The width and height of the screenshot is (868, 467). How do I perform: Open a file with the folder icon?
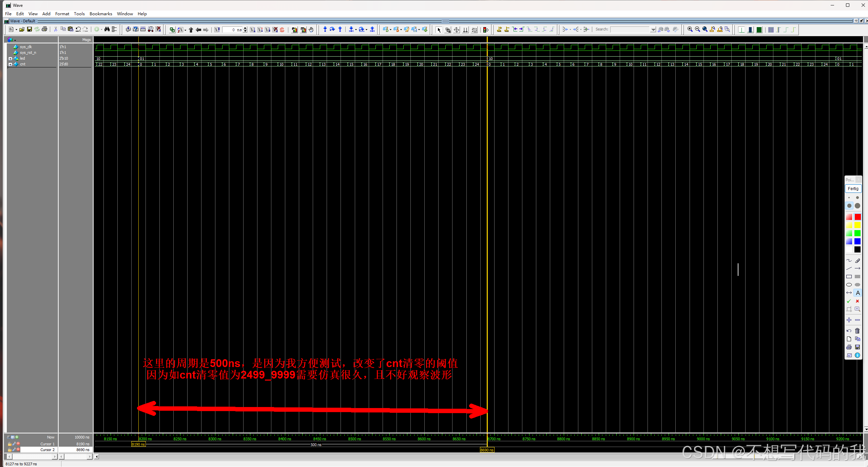22,29
